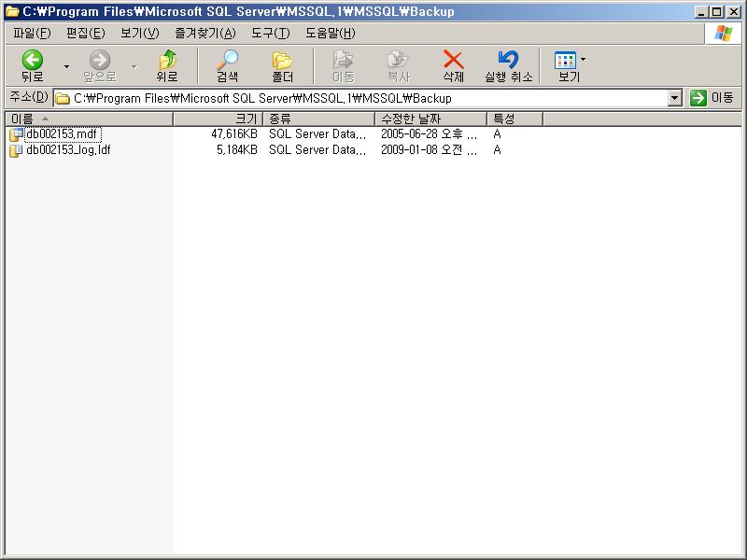This screenshot has height=560, width=747.
Task: Open the 도움말(H) menu
Action: pos(331,33)
